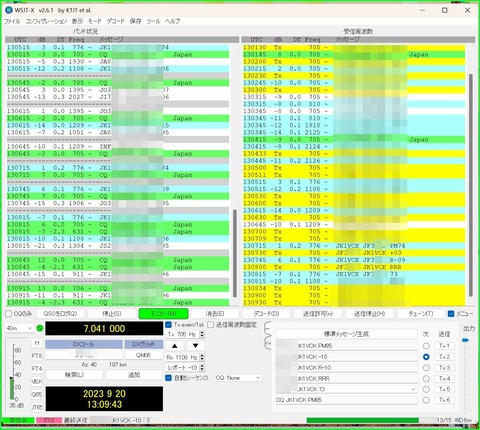Click the 標準メッセージ生成 button
Screen dimensions: 480x430
tap(346, 334)
